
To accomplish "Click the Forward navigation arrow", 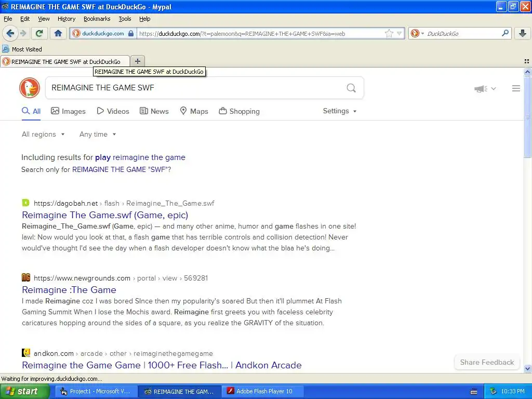I will tap(23, 33).
